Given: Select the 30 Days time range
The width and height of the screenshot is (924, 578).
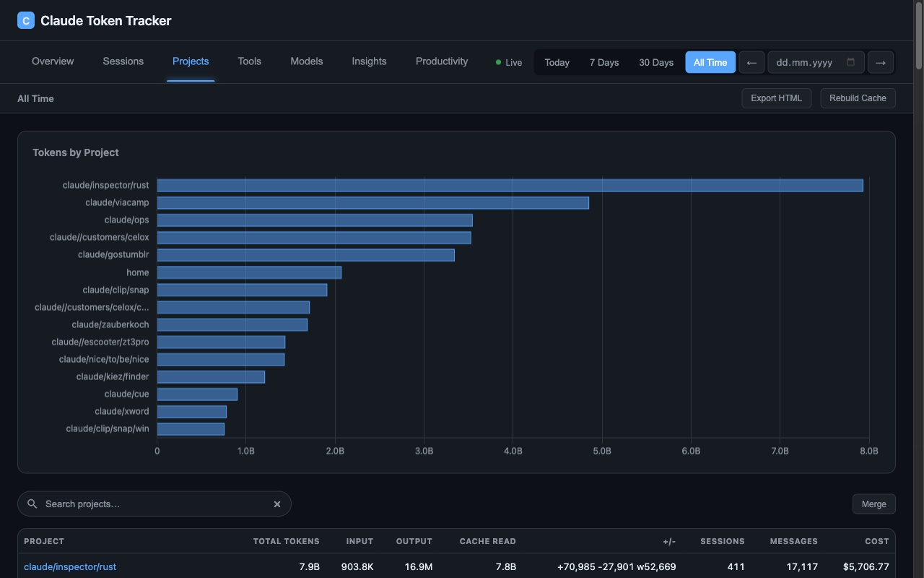Looking at the screenshot, I should (x=656, y=62).
